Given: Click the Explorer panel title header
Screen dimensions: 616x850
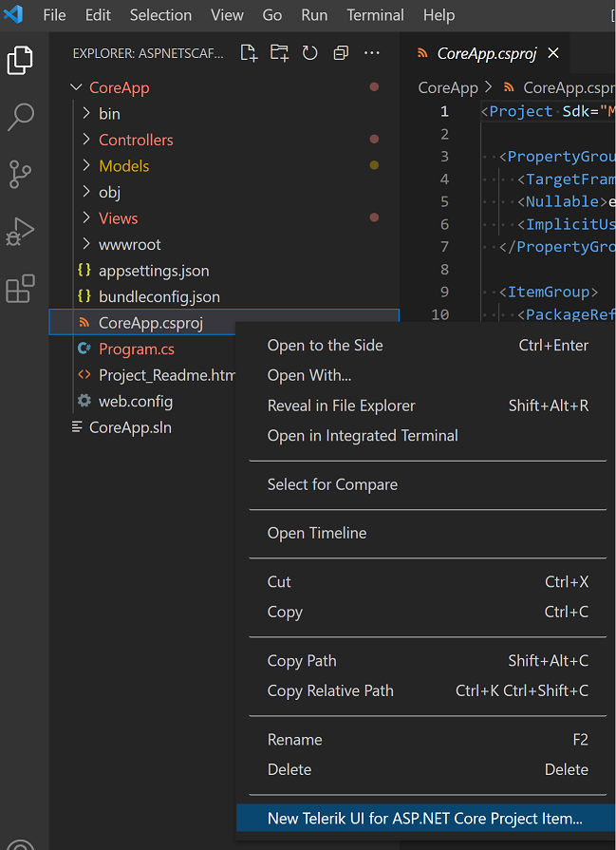Looking at the screenshot, I should point(148,53).
